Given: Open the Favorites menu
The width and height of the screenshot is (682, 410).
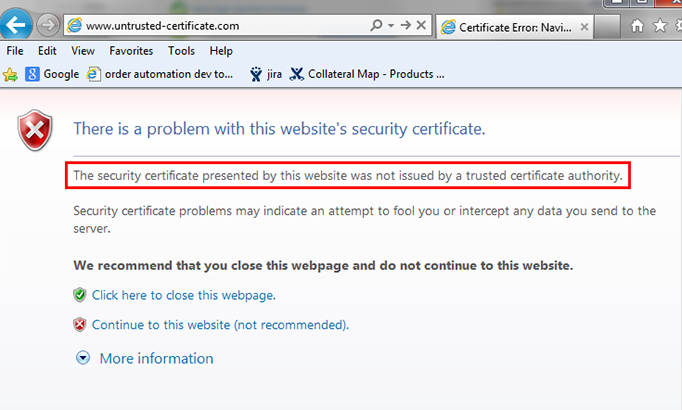Looking at the screenshot, I should 131,51.
